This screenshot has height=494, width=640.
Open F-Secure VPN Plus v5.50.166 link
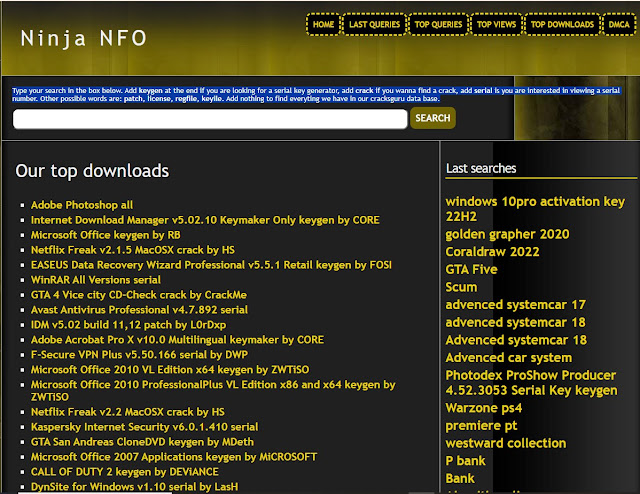[x=139, y=354]
